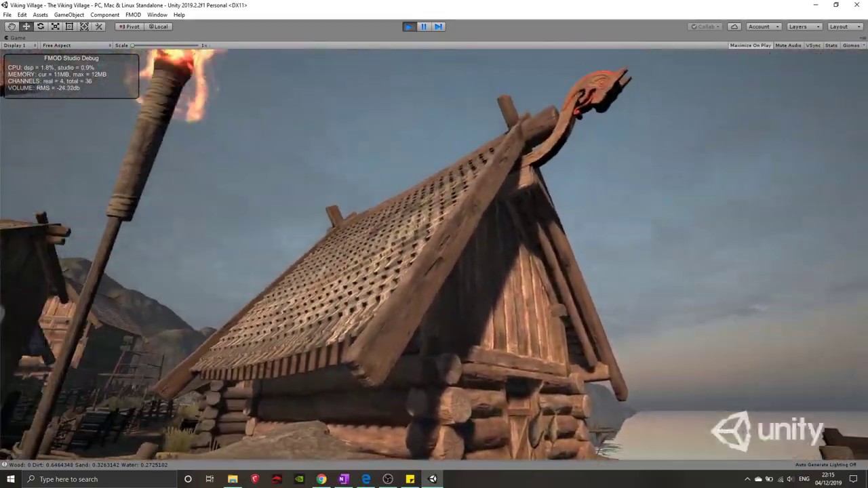Viewport: 868px width, 488px height.
Task: Open the Assets menu
Action: [x=40, y=15]
